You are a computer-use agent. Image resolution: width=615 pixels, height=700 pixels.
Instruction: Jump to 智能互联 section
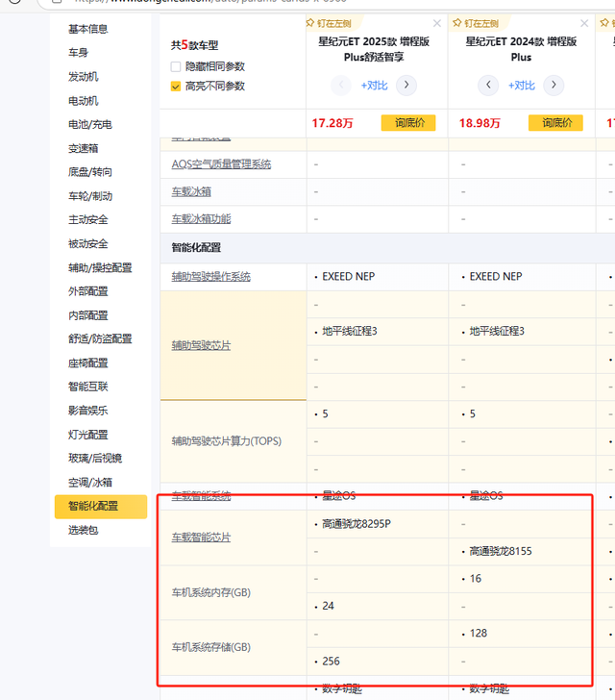[x=87, y=387]
